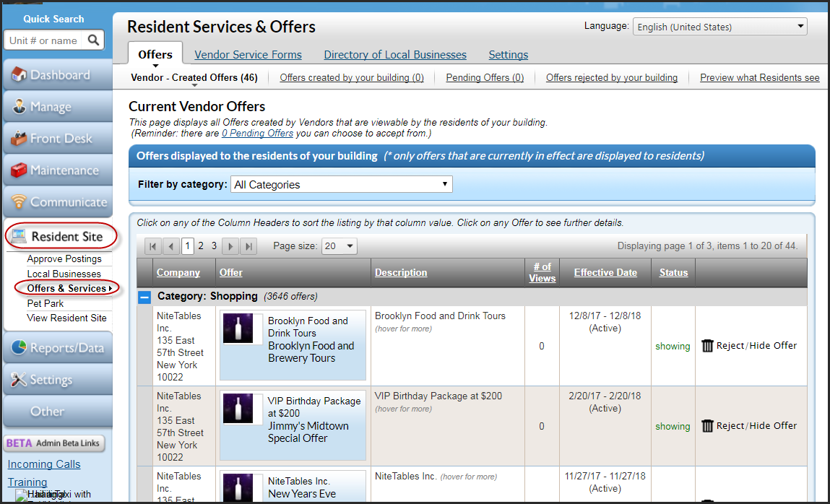Switch to the Offers tab

coord(155,54)
